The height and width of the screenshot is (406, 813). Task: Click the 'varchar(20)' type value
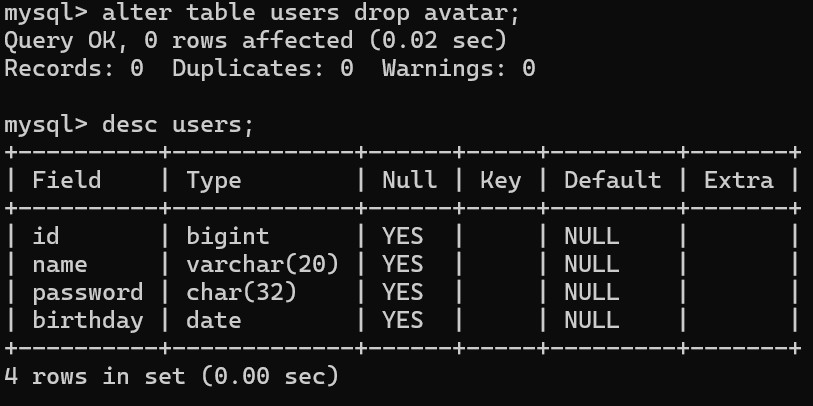[x=262, y=264]
